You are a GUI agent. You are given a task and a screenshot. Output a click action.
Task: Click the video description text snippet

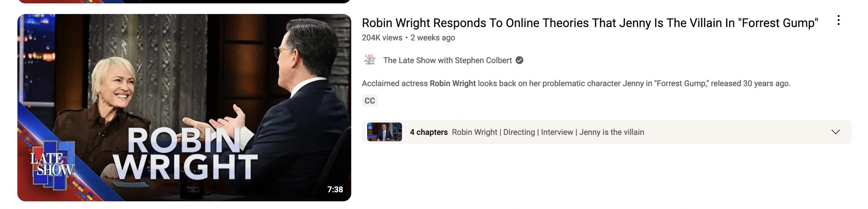click(x=576, y=83)
